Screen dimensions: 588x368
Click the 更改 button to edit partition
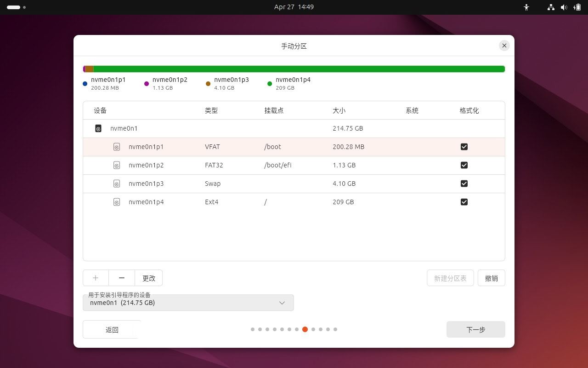click(148, 278)
